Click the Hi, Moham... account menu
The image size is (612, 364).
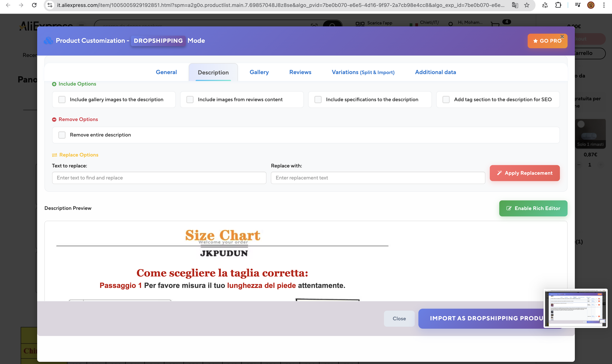[x=470, y=23]
